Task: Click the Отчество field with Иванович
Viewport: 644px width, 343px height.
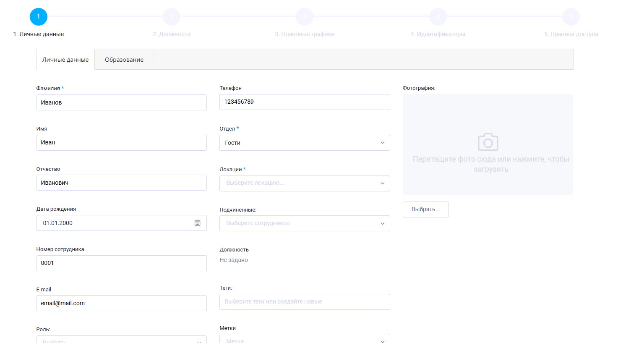Action: (121, 183)
